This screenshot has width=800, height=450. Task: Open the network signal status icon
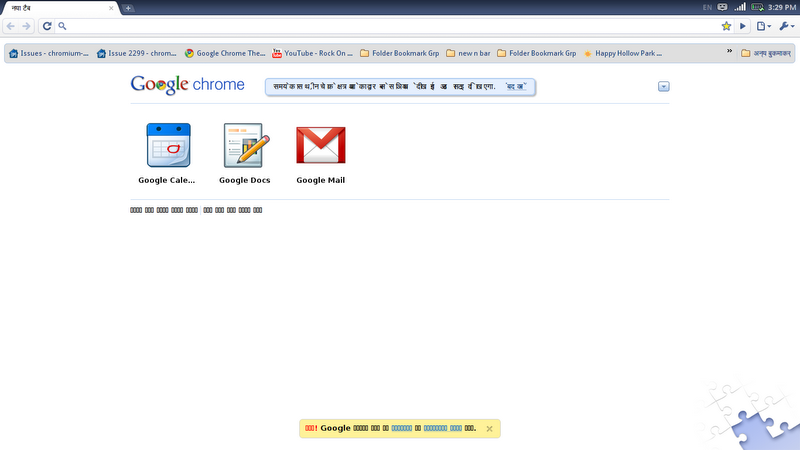pyautogui.click(x=740, y=7)
